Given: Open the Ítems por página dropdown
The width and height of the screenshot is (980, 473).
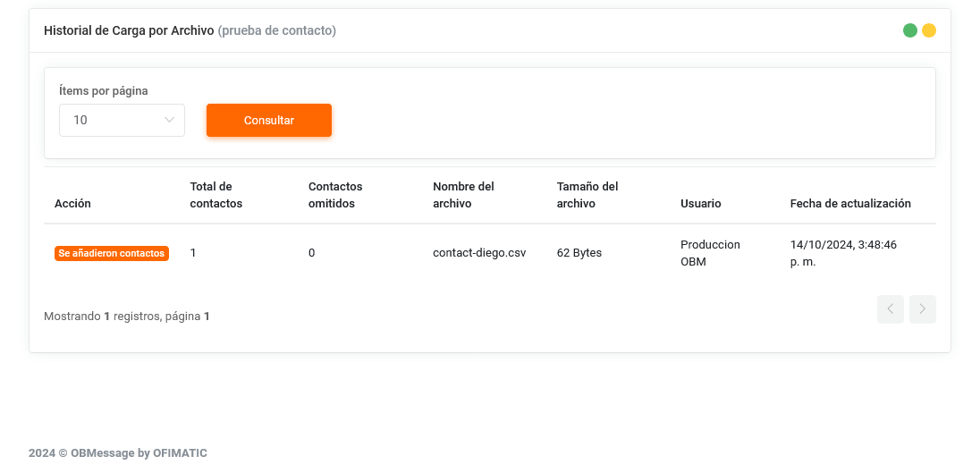Looking at the screenshot, I should point(122,121).
